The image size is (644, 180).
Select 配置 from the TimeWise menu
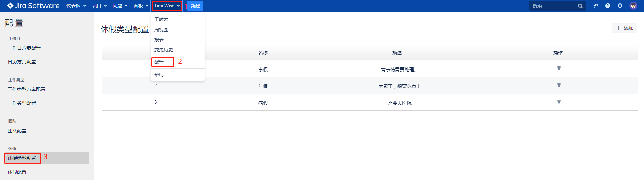click(x=159, y=62)
